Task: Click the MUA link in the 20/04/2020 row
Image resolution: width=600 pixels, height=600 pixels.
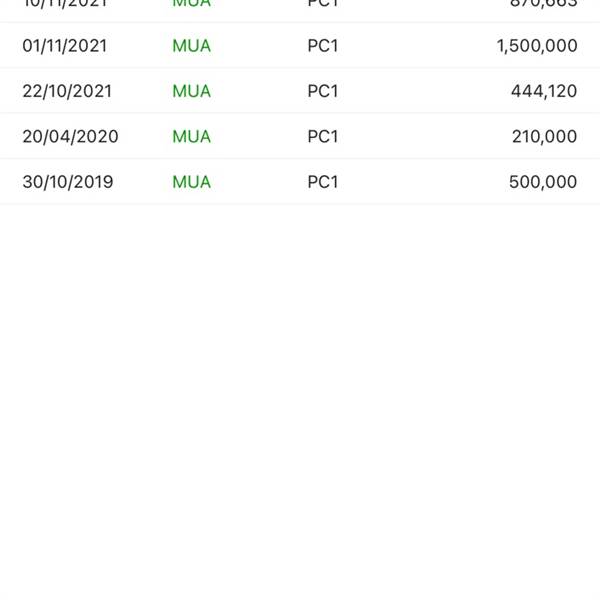Action: point(191,136)
